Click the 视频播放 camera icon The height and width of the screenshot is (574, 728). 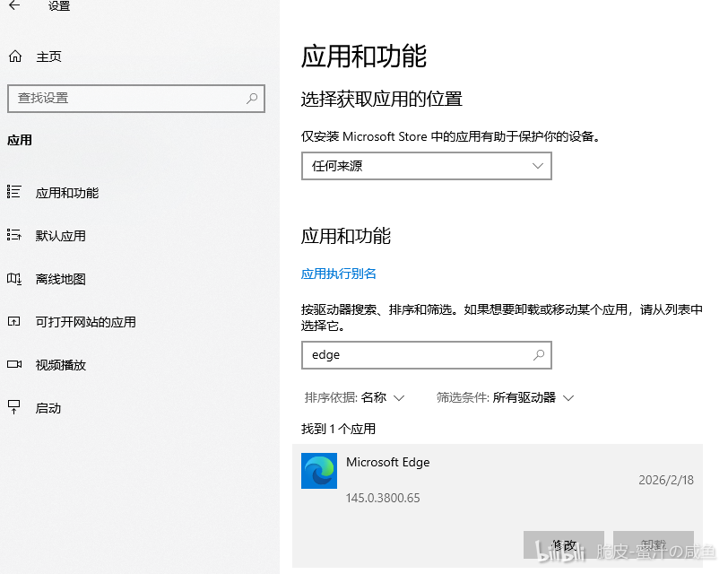click(x=14, y=364)
